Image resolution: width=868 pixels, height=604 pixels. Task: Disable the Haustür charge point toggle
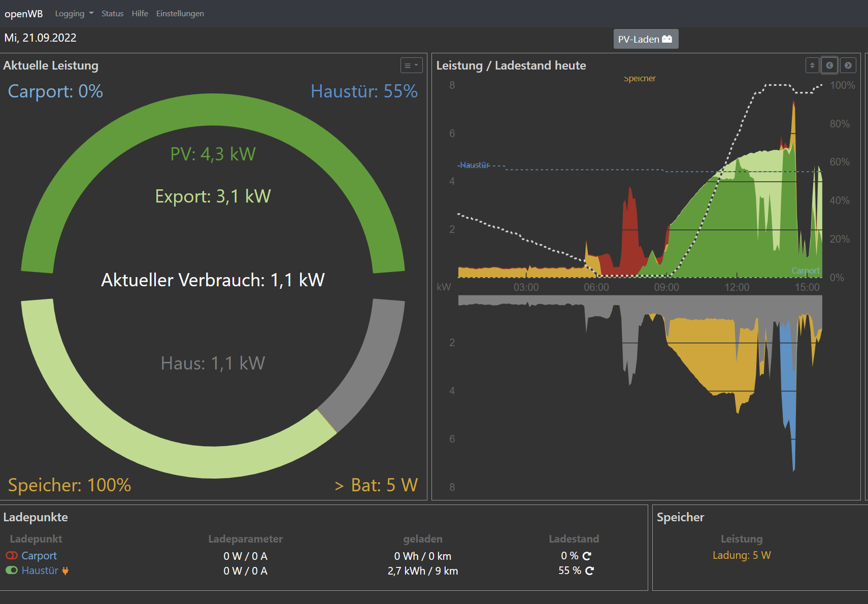(12, 571)
